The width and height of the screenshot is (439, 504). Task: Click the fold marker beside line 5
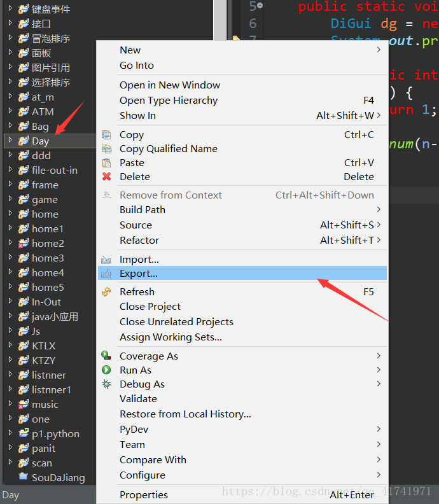pyautogui.click(x=260, y=5)
